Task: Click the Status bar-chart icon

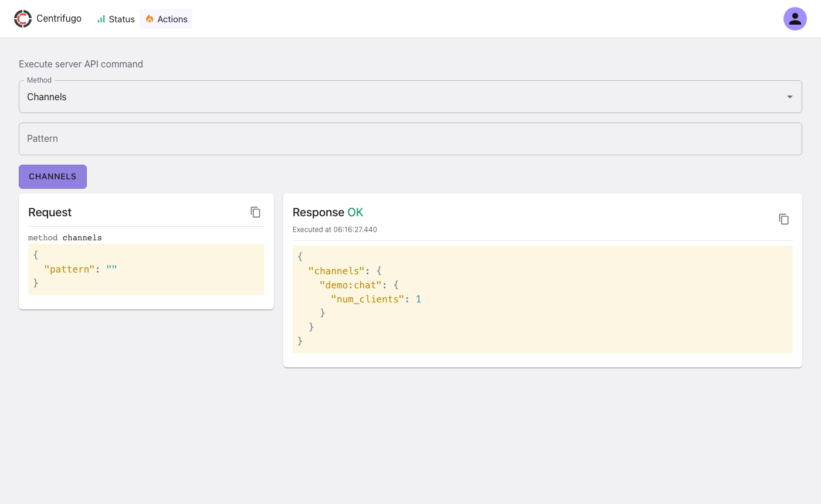Action: click(101, 19)
